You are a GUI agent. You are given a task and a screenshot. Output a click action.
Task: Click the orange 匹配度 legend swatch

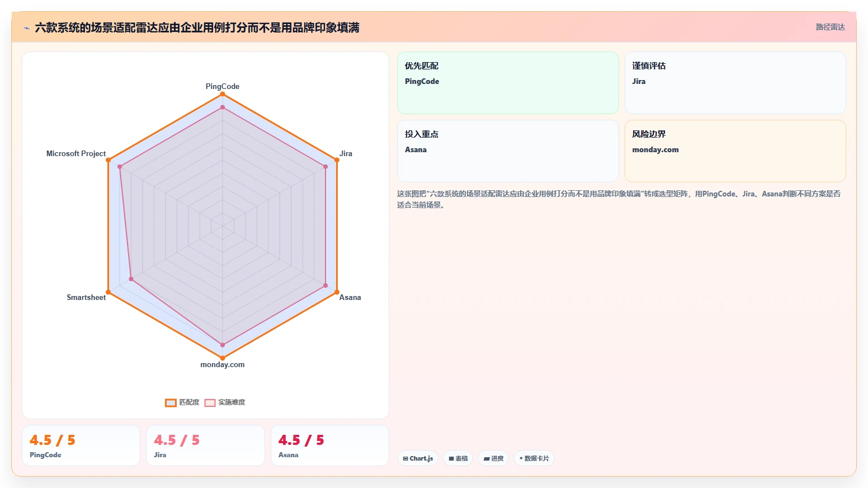[x=171, y=403]
